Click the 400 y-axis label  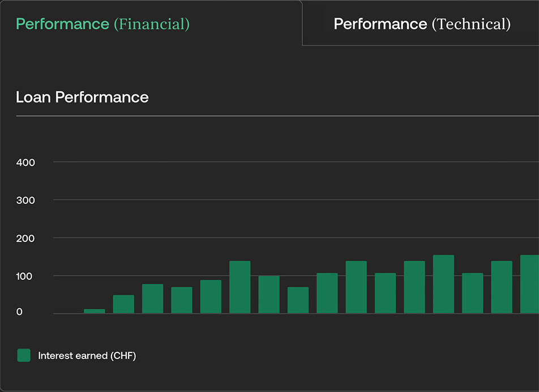[25, 163]
